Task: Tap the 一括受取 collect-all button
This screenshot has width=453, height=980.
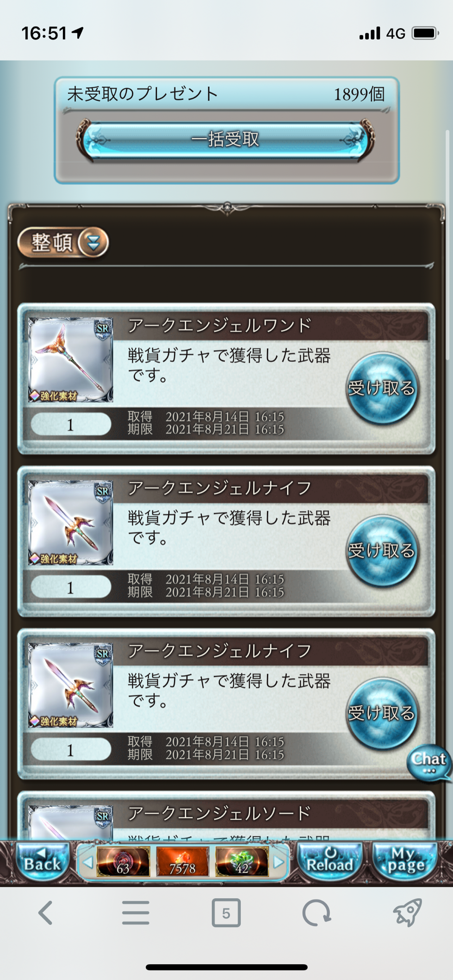Action: tap(225, 139)
